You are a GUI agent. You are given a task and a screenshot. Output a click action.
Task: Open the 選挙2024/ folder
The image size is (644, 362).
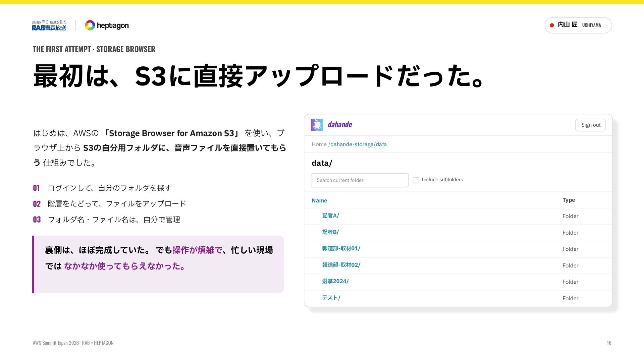click(335, 281)
